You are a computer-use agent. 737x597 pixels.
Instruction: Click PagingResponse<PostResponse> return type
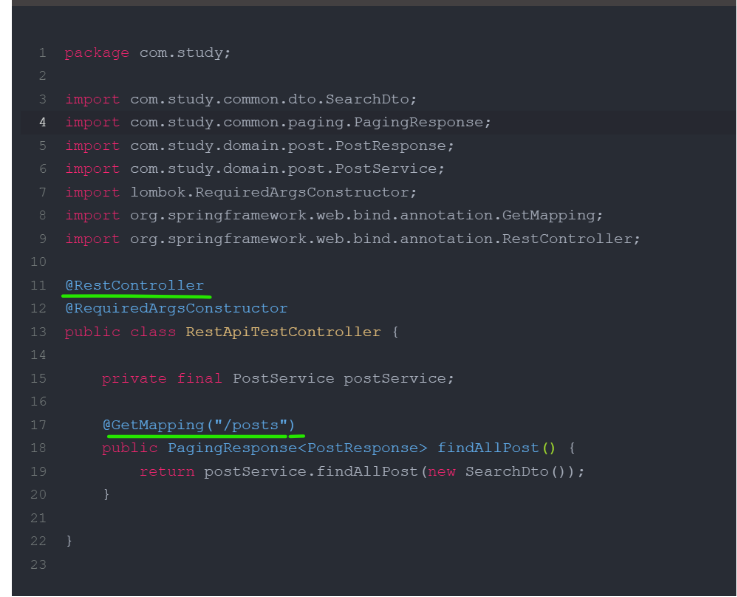(297, 448)
